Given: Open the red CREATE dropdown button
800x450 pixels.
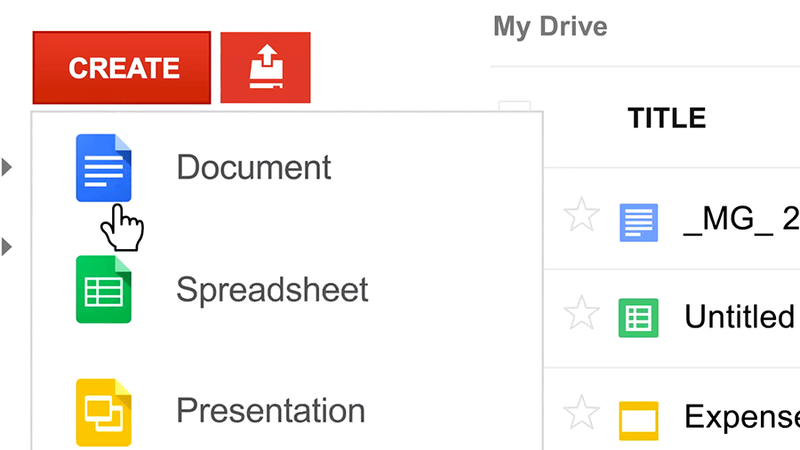Looking at the screenshot, I should (x=121, y=67).
